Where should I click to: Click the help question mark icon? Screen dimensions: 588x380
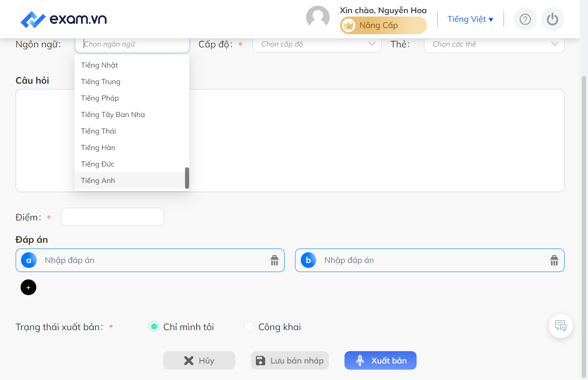pos(525,19)
